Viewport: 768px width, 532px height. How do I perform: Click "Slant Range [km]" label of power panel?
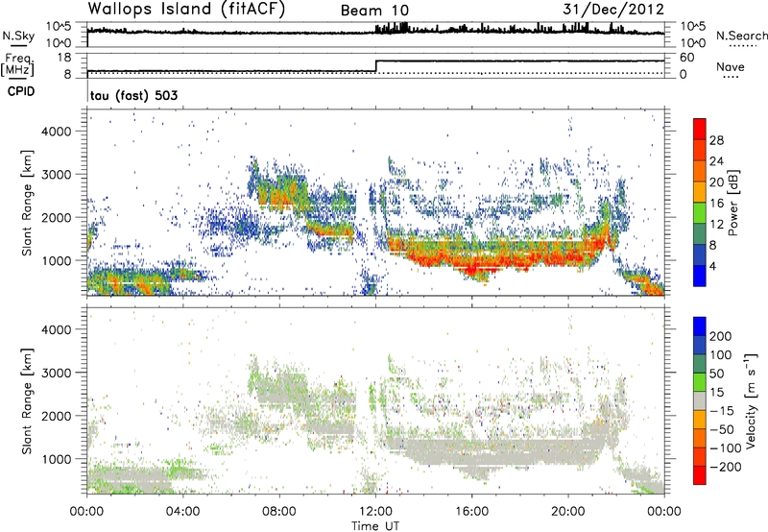pos(27,204)
